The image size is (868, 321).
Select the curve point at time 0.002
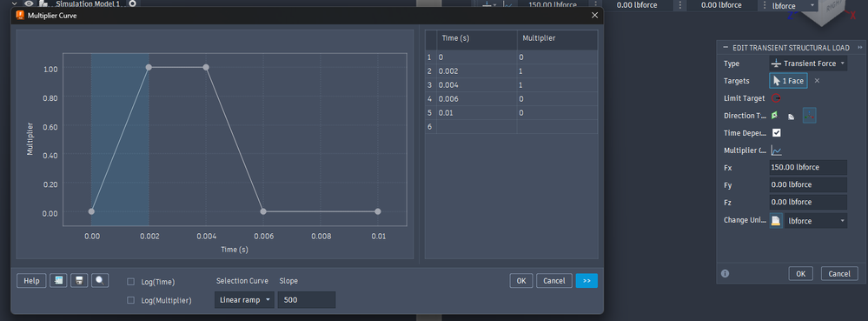click(149, 67)
